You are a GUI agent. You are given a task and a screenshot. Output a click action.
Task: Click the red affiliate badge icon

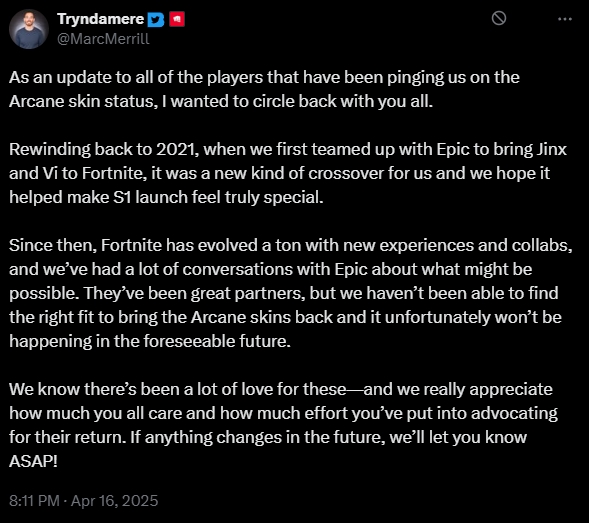tap(177, 19)
